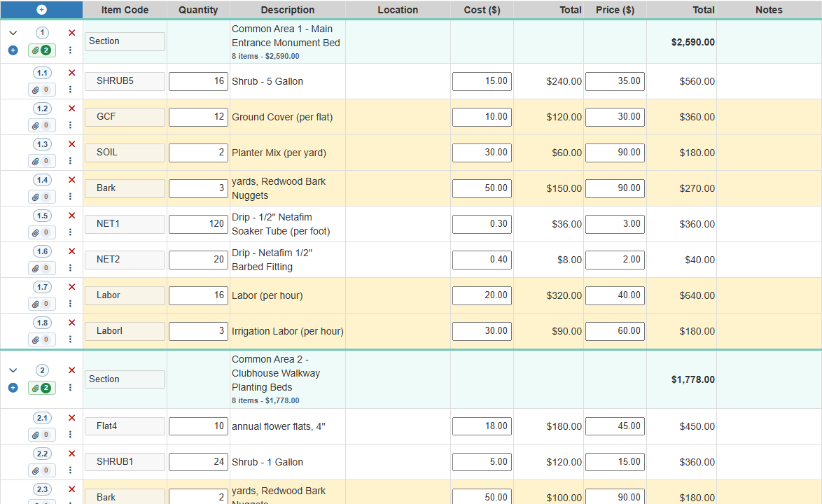Open kebab menu for row 1.4 Bark
The height and width of the screenshot is (504, 822).
click(x=70, y=197)
